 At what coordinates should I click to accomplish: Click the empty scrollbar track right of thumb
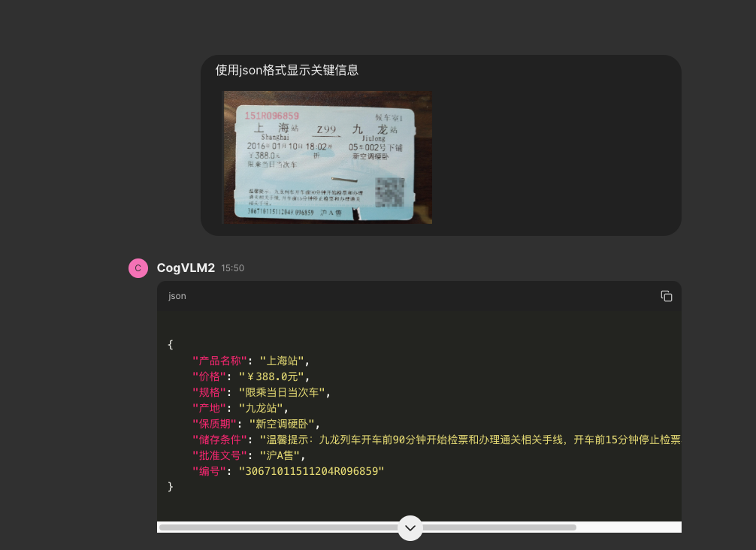tap(627, 527)
